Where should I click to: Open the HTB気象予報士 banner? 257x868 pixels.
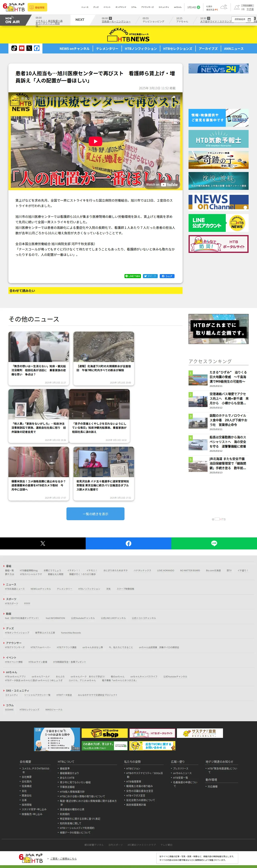(x=218, y=139)
